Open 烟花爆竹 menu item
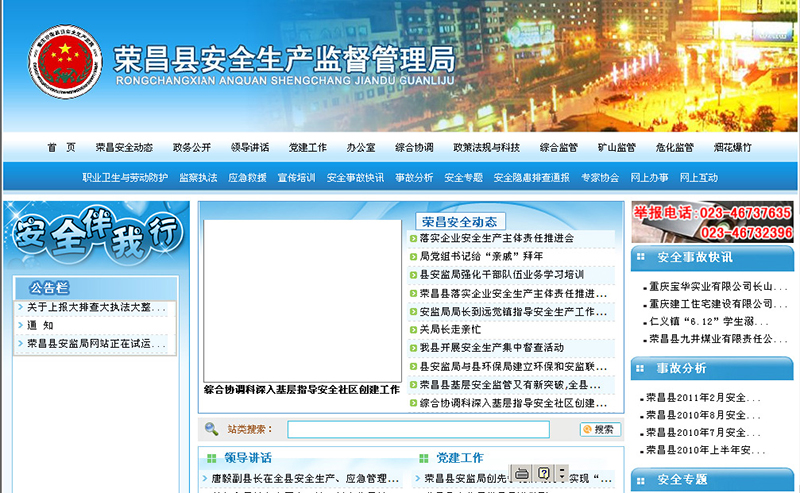800x493 pixels. point(733,147)
